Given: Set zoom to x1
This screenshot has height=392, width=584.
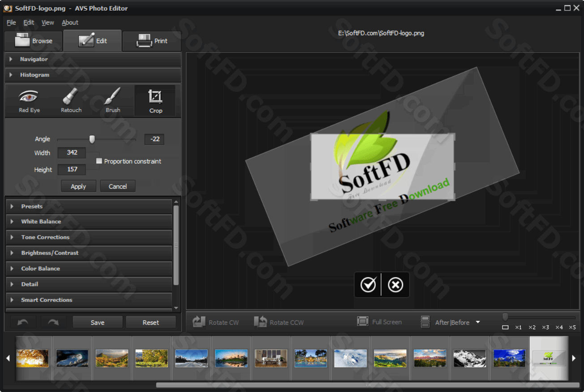Looking at the screenshot, I should coord(518,327).
